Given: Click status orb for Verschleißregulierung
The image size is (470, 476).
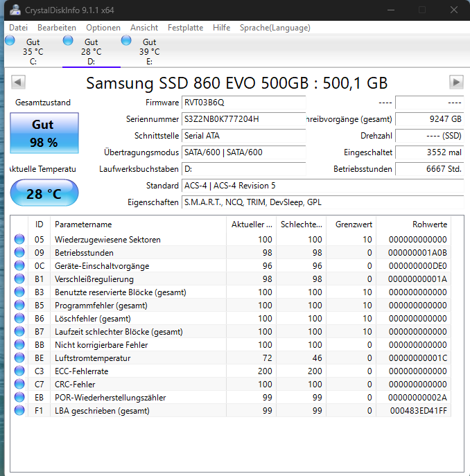Looking at the screenshot, I should click(x=19, y=279).
